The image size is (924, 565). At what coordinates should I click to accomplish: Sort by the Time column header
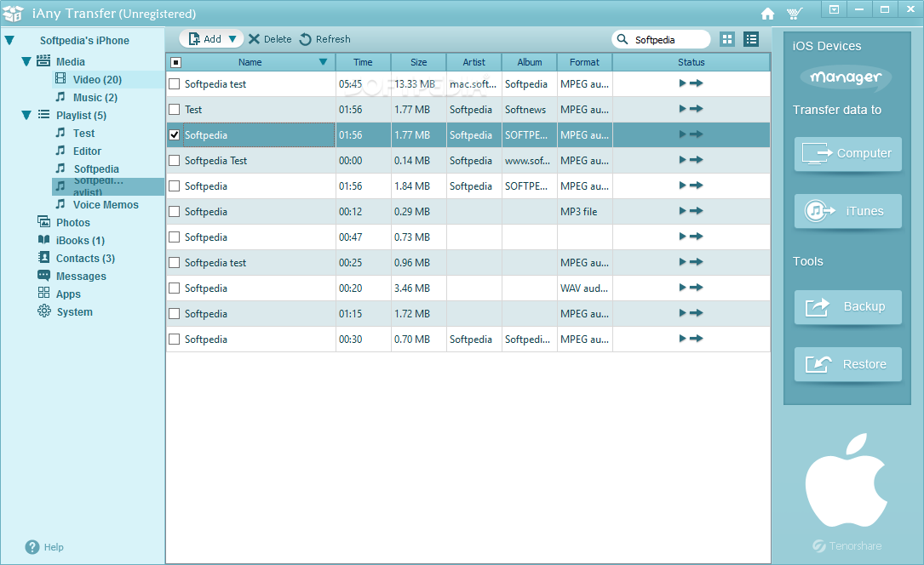pyautogui.click(x=363, y=62)
